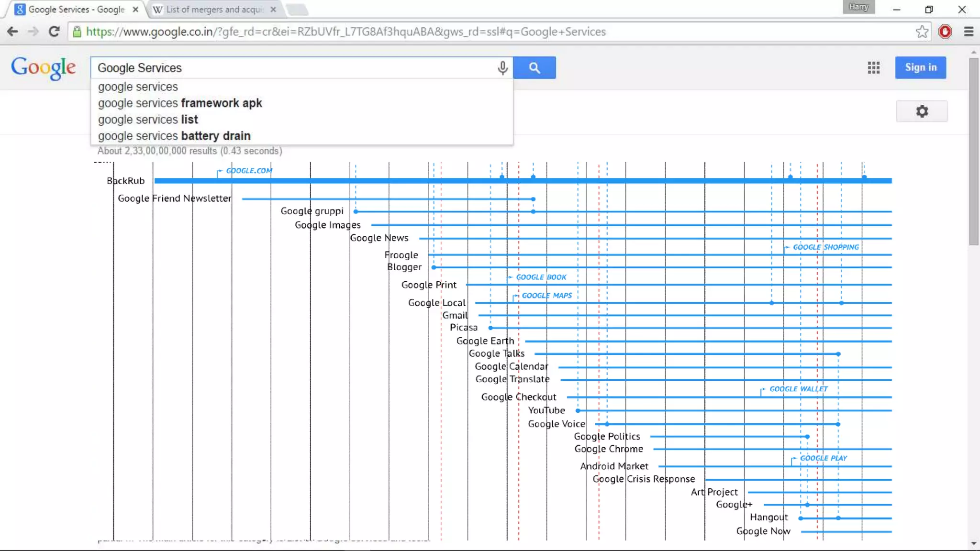Screen dimensions: 980x551
Task: Click the Harry profile button
Action: 858,7
